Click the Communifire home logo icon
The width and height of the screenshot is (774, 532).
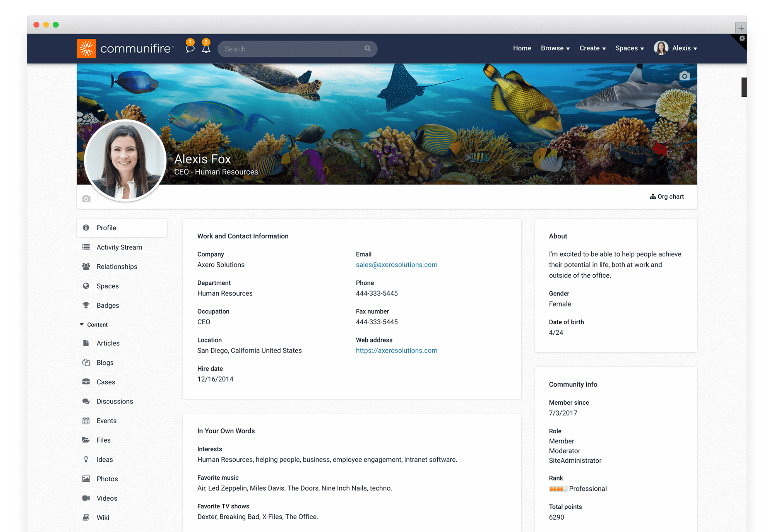87,49
